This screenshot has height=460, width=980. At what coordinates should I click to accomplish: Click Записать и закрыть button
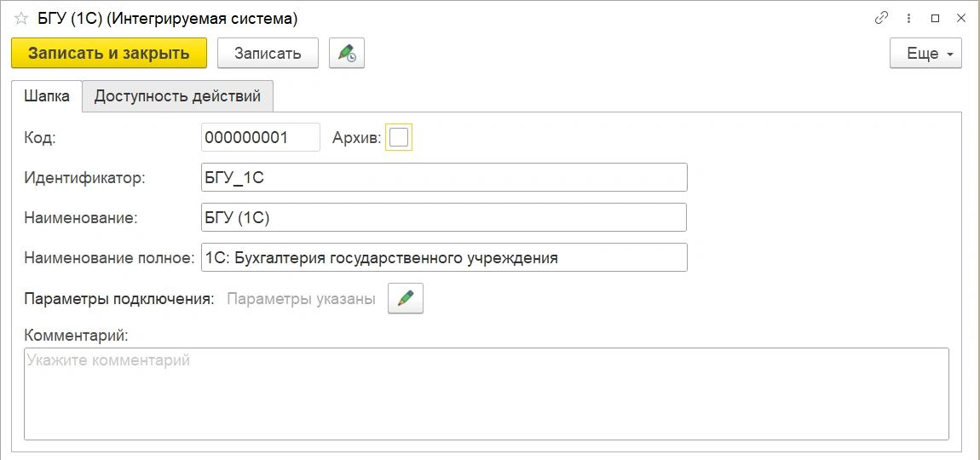tap(109, 53)
